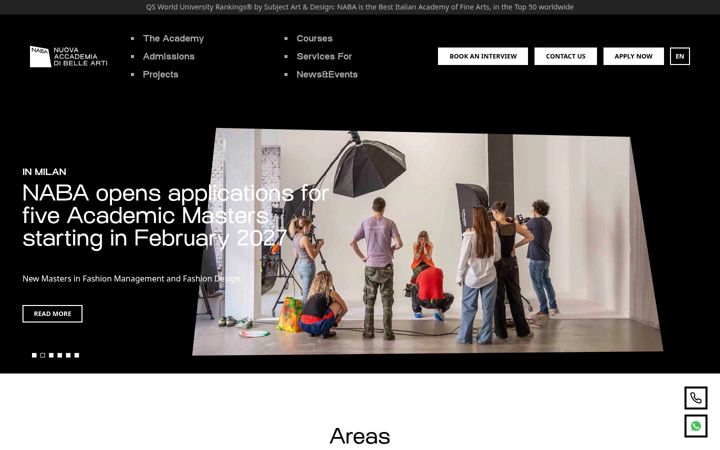Select the fifth carousel slide dot
Image resolution: width=720 pixels, height=450 pixels.
click(68, 355)
